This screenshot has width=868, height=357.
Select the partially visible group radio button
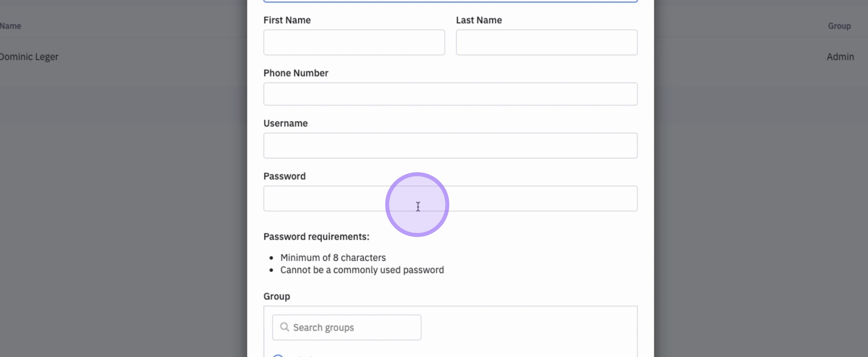pos(278,356)
